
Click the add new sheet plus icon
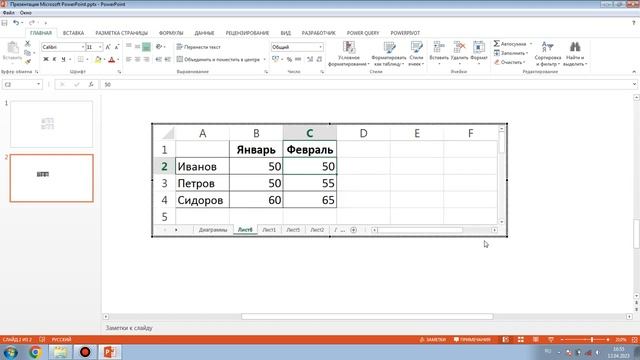pos(353,230)
